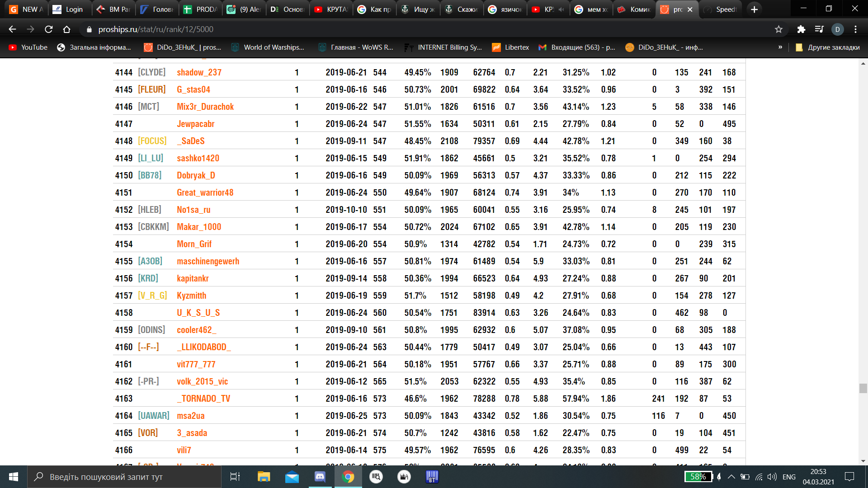Image resolution: width=868 pixels, height=488 pixels.
Task: Open the [FOCUS] clan link
Action: 152,141
